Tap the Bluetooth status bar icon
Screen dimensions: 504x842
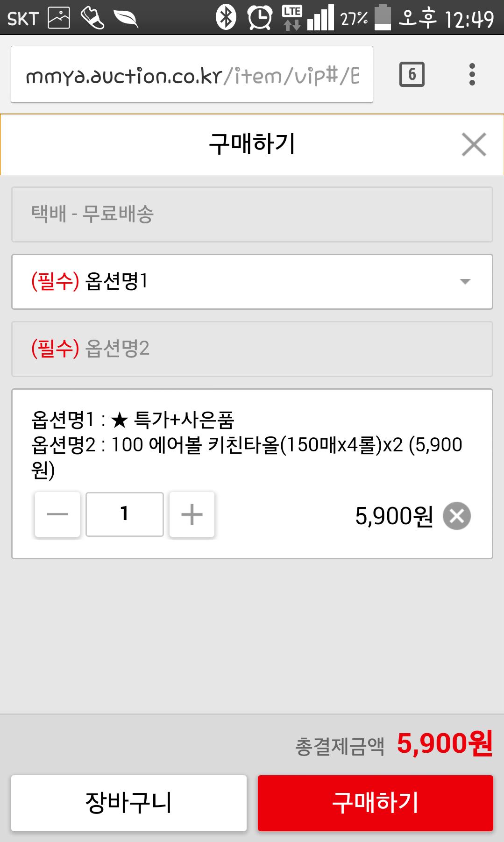(x=226, y=18)
